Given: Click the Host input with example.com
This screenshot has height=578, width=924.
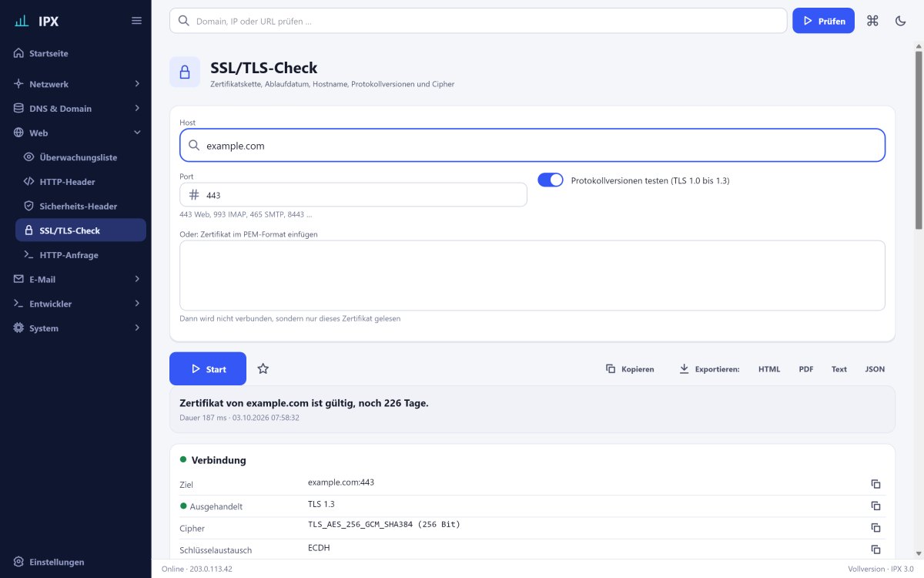Looking at the screenshot, I should pyautogui.click(x=532, y=145).
